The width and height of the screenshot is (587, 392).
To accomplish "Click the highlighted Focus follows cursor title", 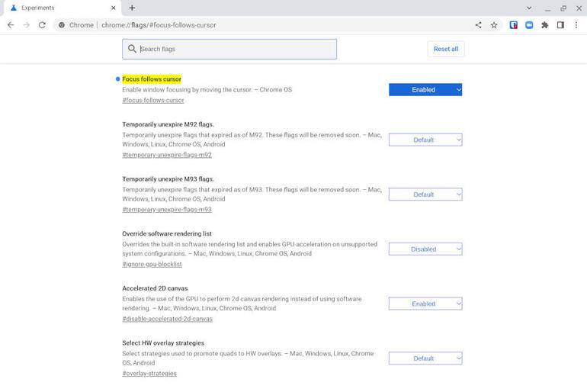I will click(152, 79).
